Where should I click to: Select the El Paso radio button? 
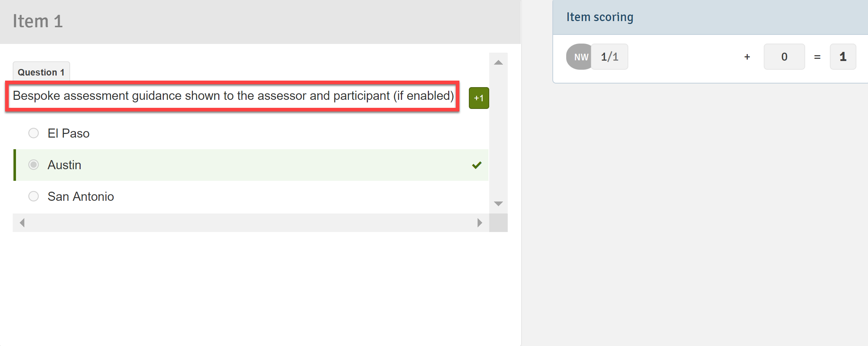pos(33,133)
